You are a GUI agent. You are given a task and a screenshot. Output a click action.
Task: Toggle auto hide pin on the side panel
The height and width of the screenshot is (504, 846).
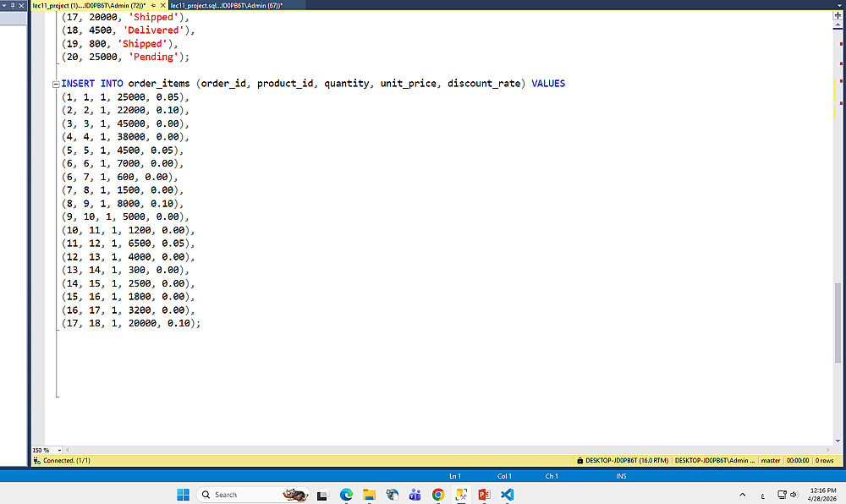[13, 5]
